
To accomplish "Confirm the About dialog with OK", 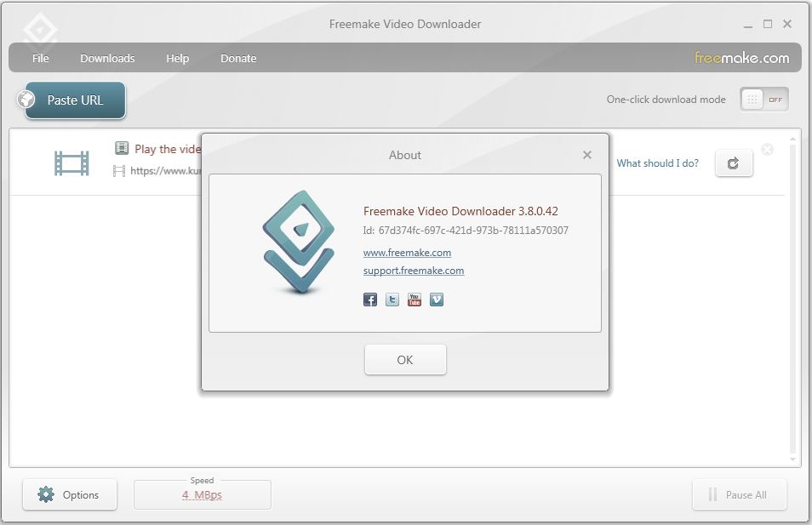I will (x=405, y=359).
